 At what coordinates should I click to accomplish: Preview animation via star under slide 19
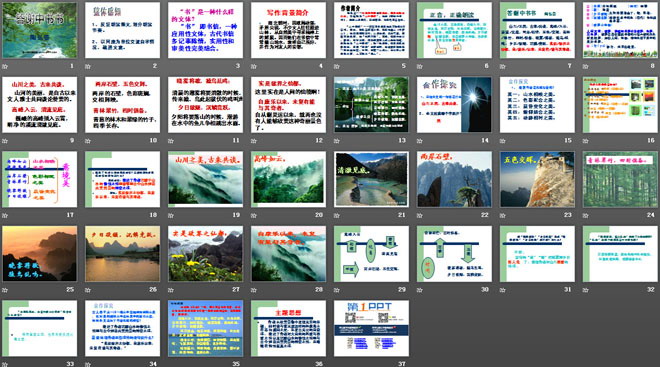[x=171, y=215]
